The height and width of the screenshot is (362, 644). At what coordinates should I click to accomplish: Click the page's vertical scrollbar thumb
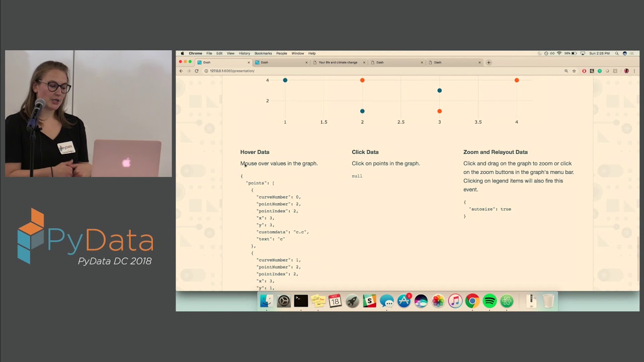coord(638,258)
